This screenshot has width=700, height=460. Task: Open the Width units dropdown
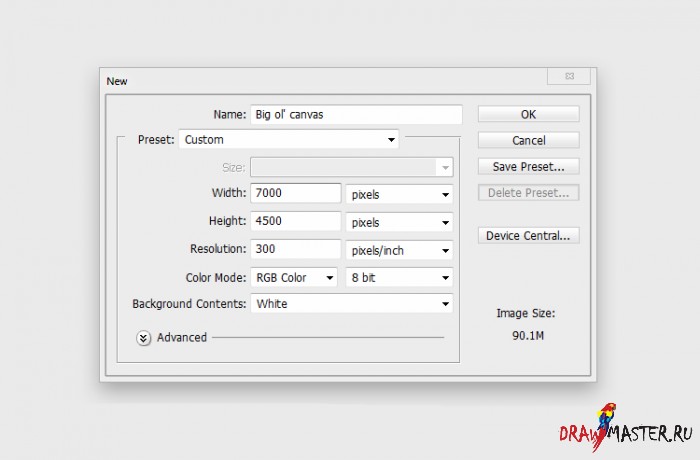[400, 194]
